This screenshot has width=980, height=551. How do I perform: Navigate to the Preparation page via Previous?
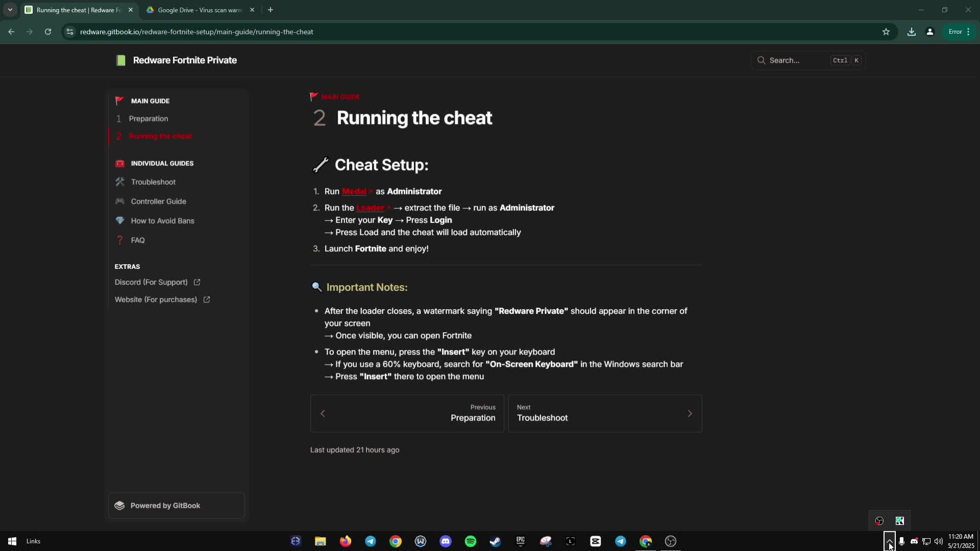(x=406, y=413)
